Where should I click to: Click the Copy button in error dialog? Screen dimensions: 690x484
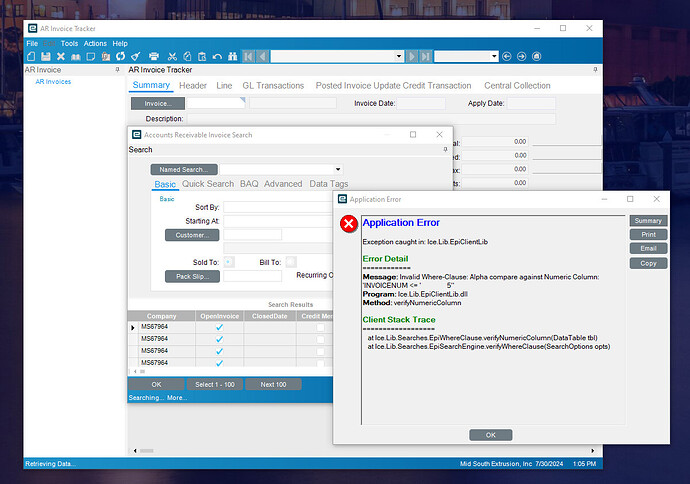point(647,263)
